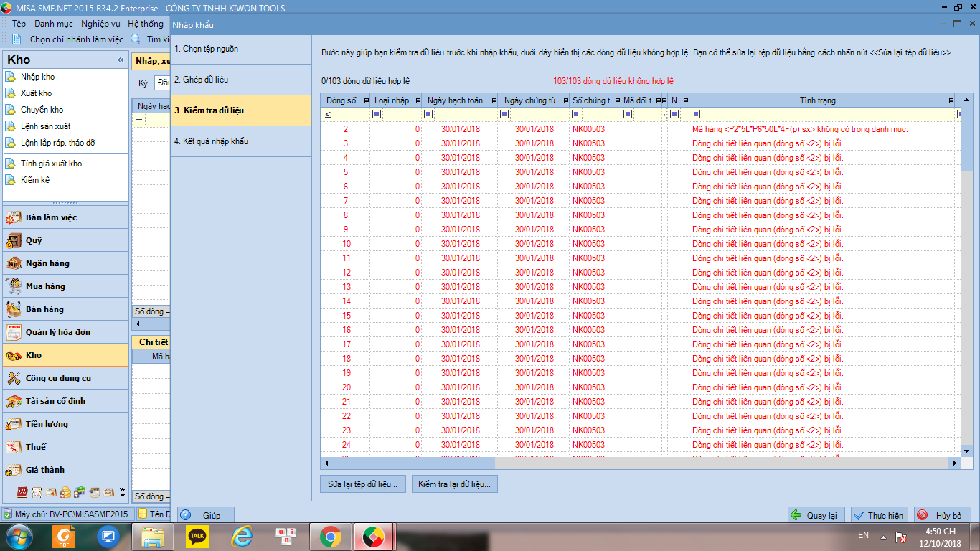Expand the sidebar overflow chevron for more modules
Screen dimensions: 980x551
point(122,493)
